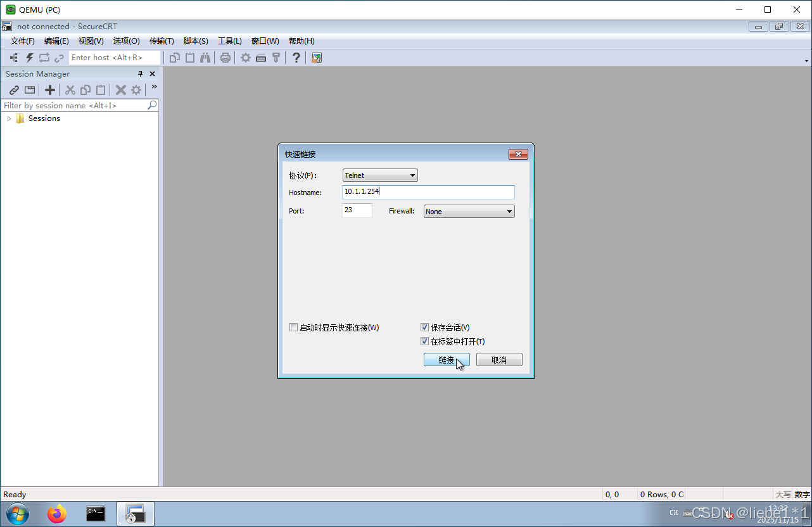Click the Properties gear icon in Session Manager
The height and width of the screenshot is (527, 812).
point(136,90)
